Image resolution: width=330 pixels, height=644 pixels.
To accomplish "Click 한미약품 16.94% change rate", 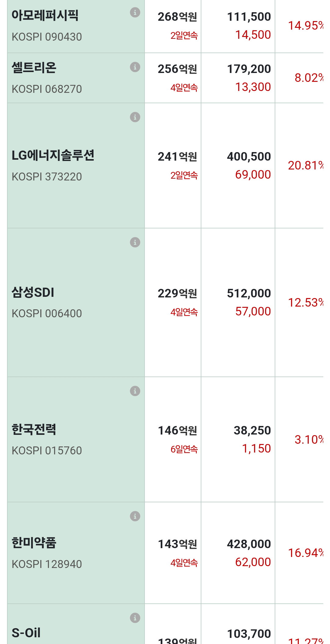I will [306, 553].
